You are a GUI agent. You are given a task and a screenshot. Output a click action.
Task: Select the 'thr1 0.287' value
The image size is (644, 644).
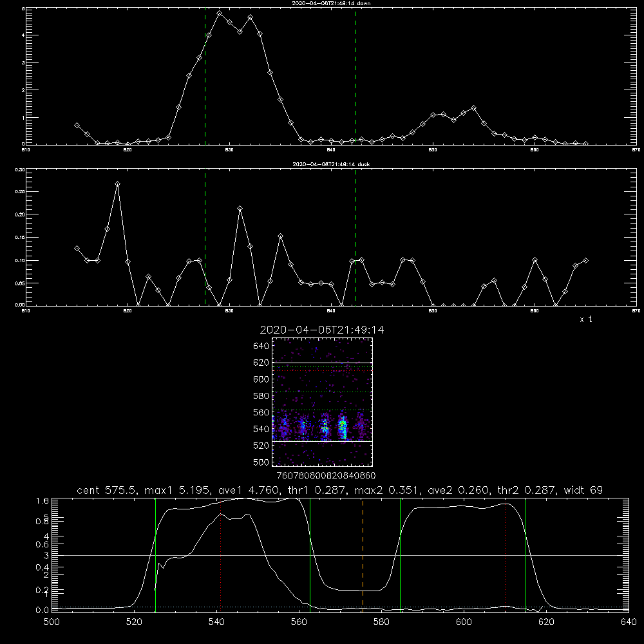click(x=315, y=490)
